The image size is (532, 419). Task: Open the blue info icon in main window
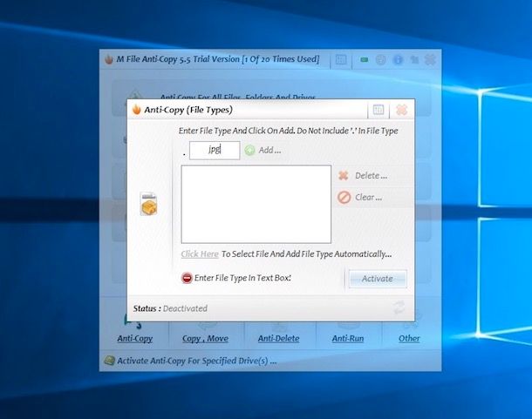[x=398, y=60]
